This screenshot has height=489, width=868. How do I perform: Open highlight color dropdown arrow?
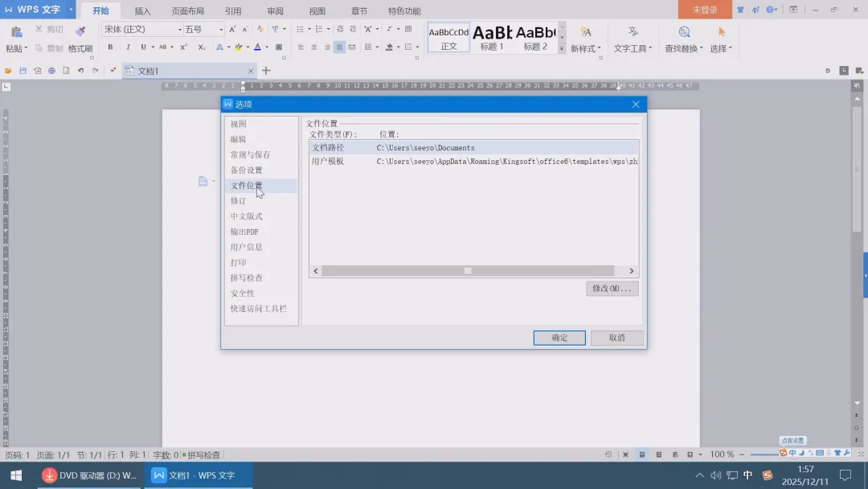pyautogui.click(x=248, y=47)
